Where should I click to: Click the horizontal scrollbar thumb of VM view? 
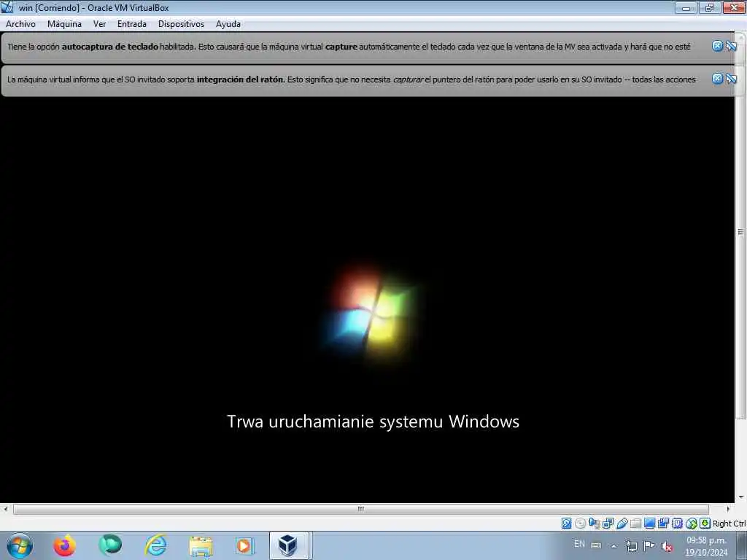pyautogui.click(x=360, y=509)
